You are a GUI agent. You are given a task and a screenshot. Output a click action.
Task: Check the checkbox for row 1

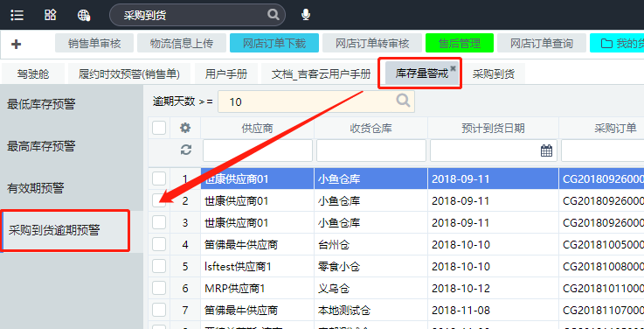click(159, 178)
